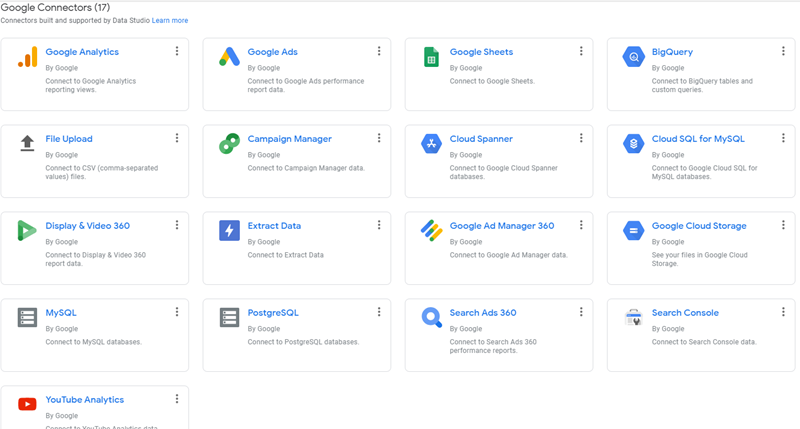Screen dimensions: 800x429
Task: Click the PostgreSQL database icon
Action: [230, 317]
